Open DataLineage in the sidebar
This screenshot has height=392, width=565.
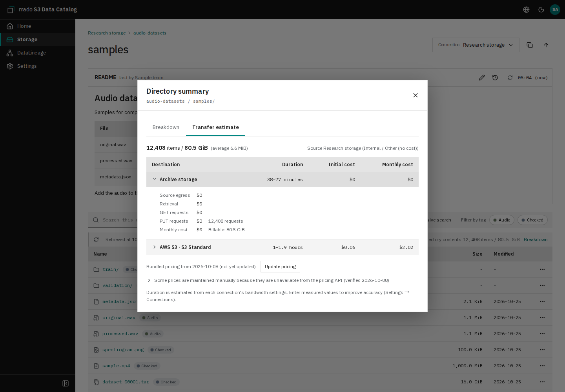click(38, 53)
